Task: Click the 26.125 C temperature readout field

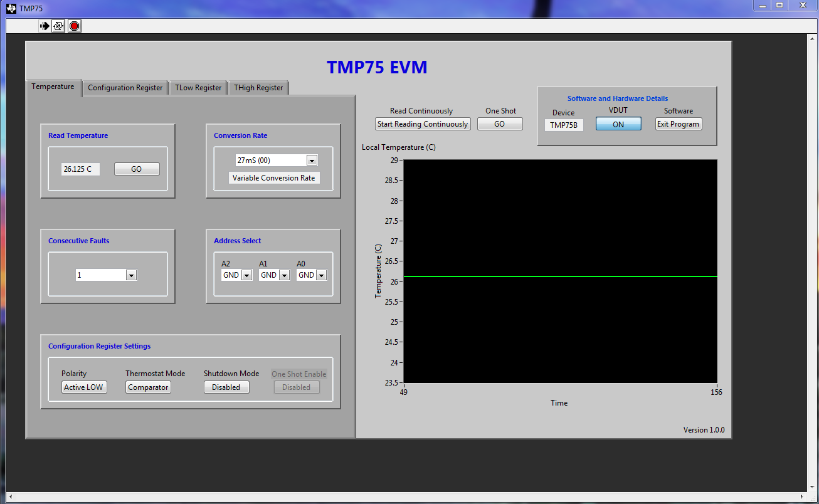Action: [x=80, y=169]
